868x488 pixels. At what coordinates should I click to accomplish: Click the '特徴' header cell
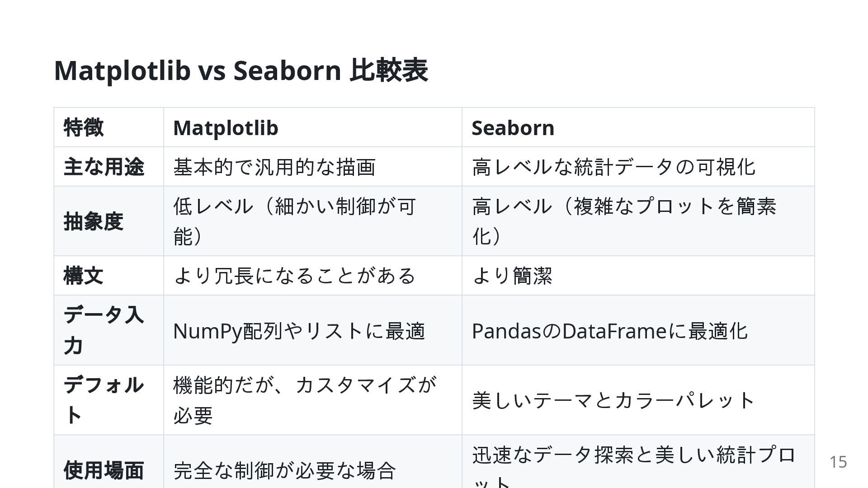point(84,127)
